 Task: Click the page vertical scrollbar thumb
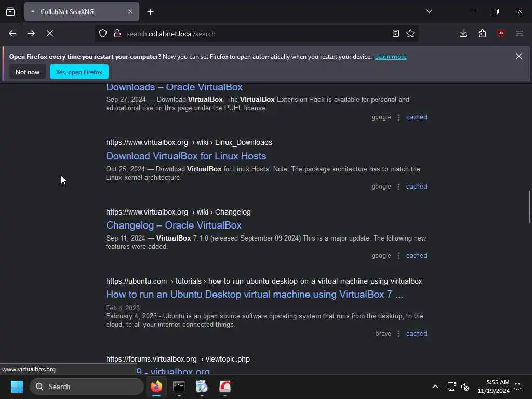click(x=529, y=207)
